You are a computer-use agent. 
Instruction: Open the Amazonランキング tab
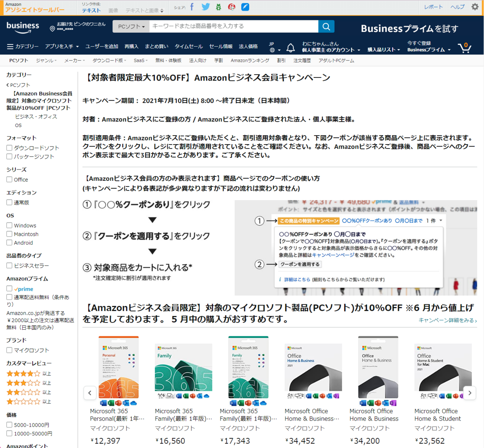250,61
